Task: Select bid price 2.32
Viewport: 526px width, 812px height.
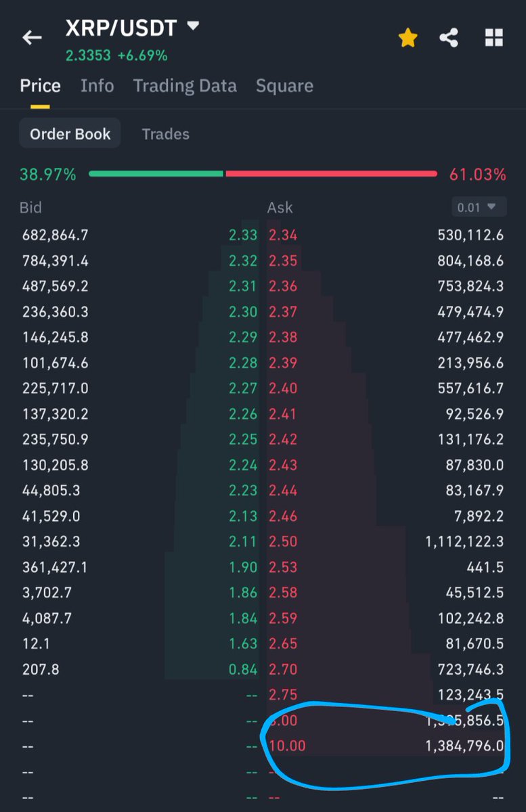Action: tap(243, 261)
